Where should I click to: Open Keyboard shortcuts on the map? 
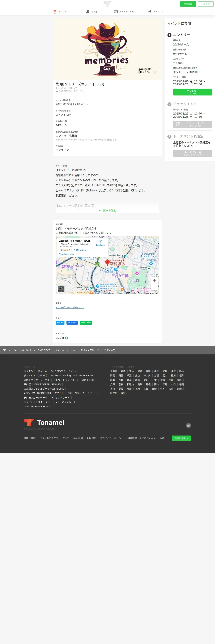[x=108, y=293]
